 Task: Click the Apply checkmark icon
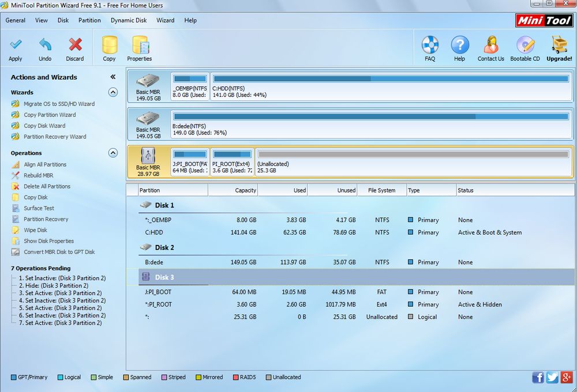16,45
